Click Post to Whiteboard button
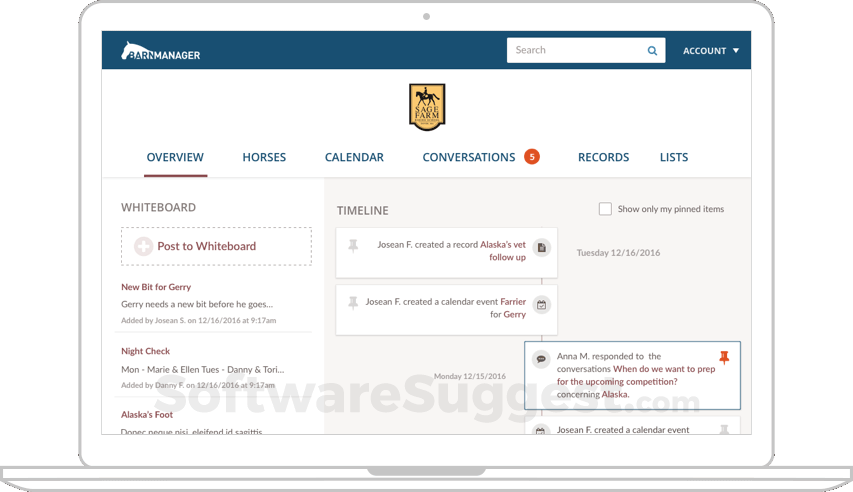Viewport: 853px width, 492px height. tap(217, 246)
